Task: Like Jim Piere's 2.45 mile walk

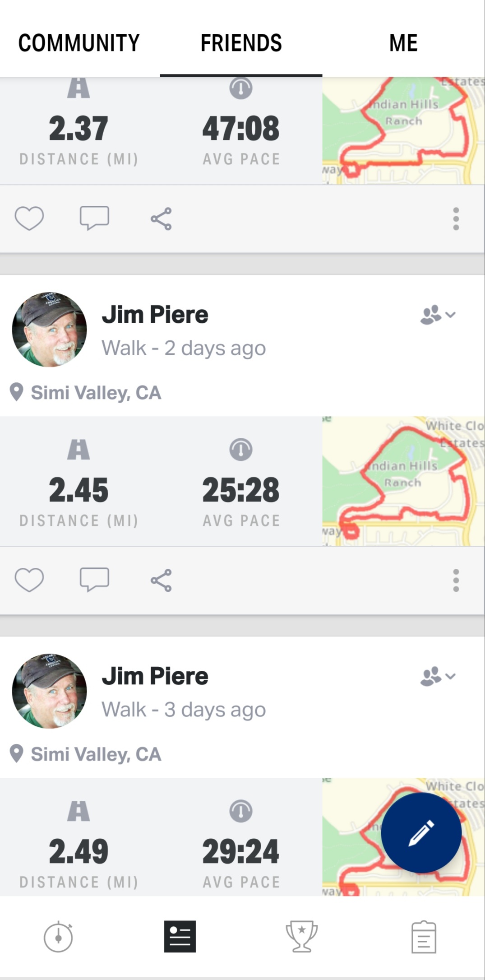Action: click(x=29, y=580)
